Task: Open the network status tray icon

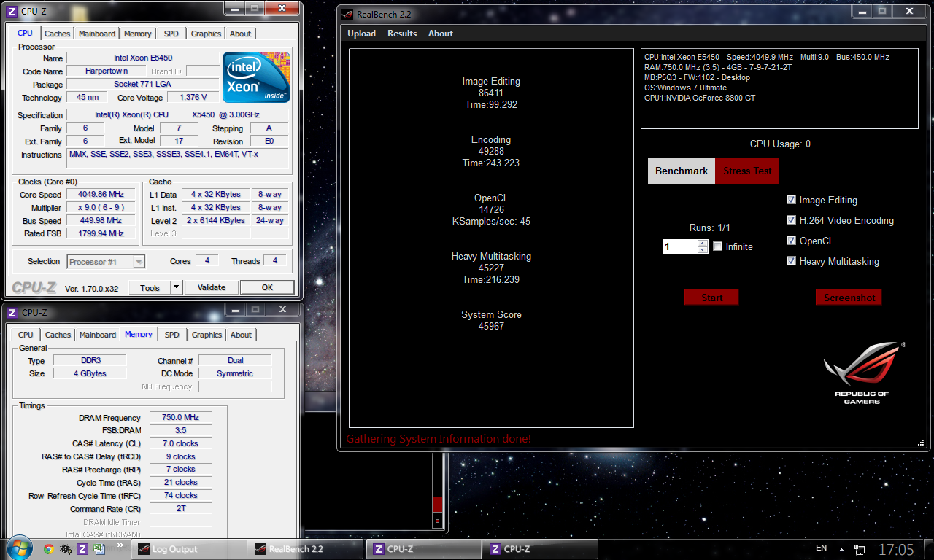Action: coord(860,549)
